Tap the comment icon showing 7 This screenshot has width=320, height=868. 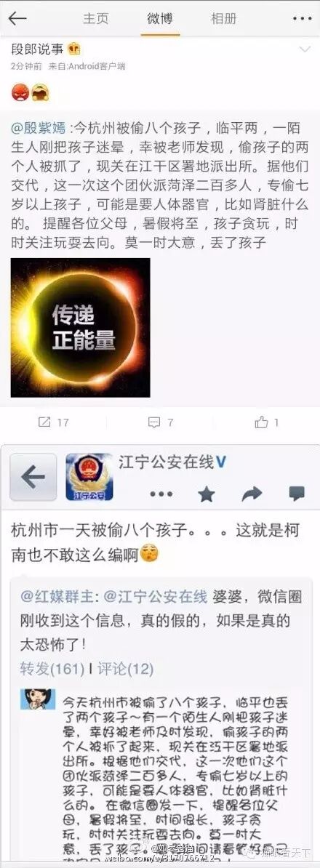pos(161,422)
